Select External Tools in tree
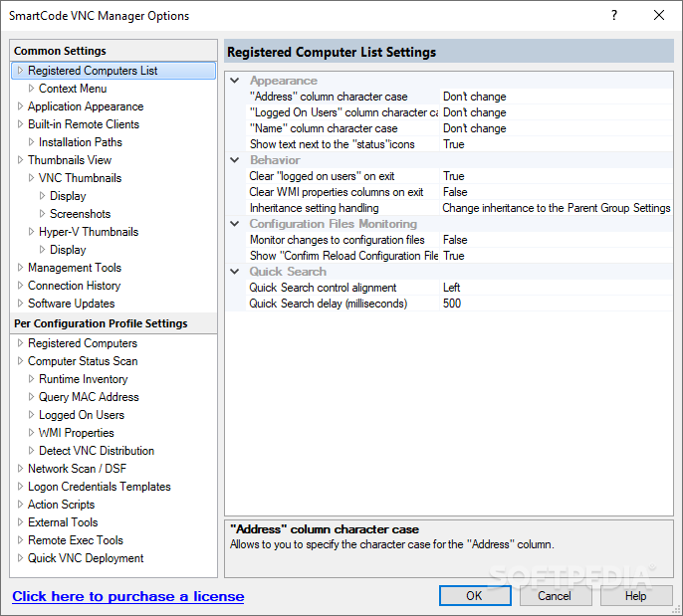The image size is (683, 616). tap(63, 522)
